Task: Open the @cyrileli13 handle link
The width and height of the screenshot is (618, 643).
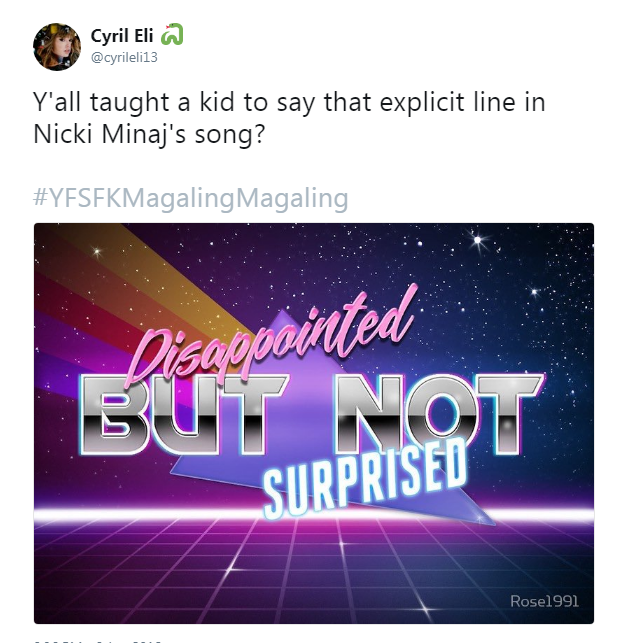Action: pyautogui.click(x=124, y=57)
